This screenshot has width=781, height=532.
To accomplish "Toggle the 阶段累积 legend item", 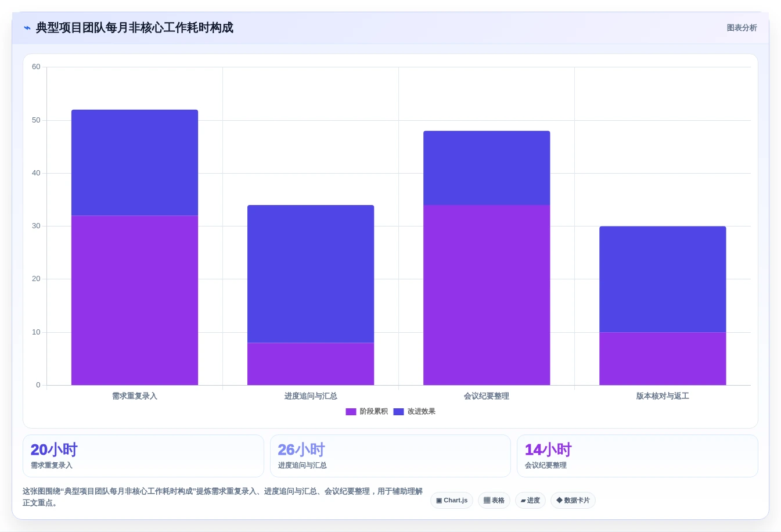I will 366,411.
